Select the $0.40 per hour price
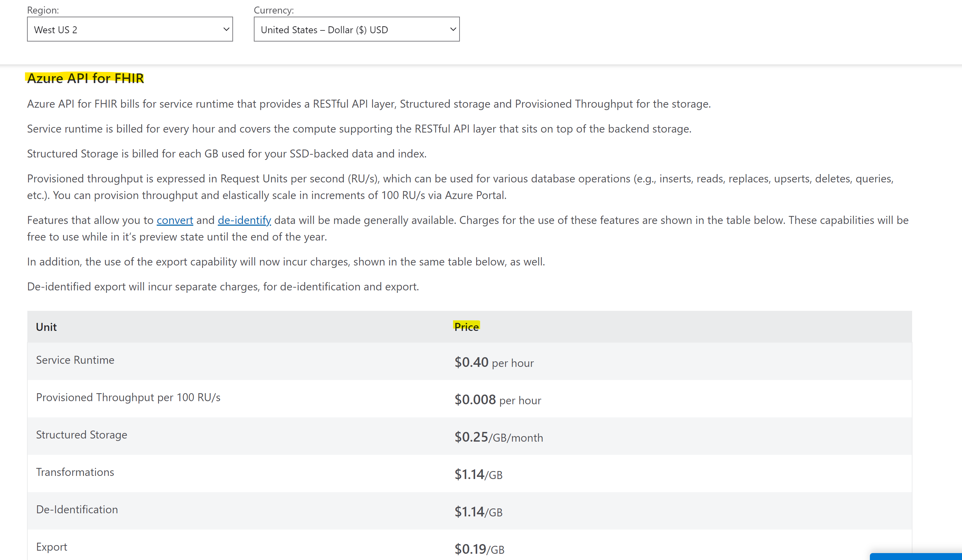Screen dimensions: 962x560 [494, 362]
